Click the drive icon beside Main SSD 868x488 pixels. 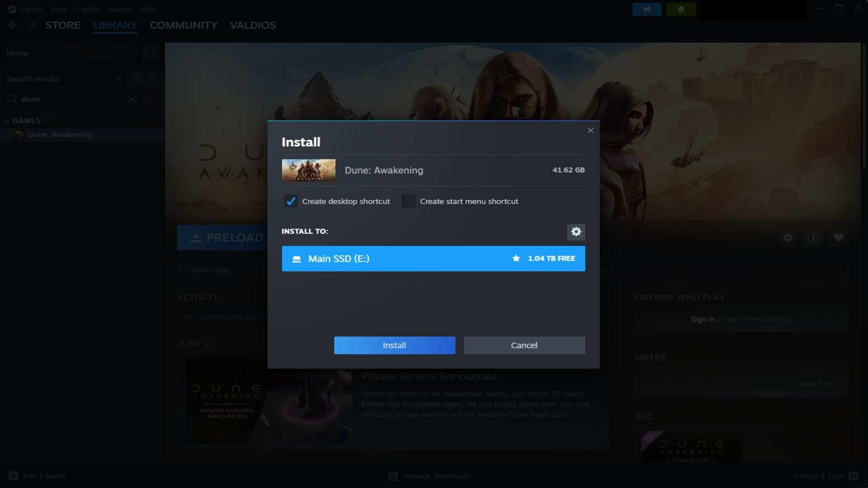(297, 259)
